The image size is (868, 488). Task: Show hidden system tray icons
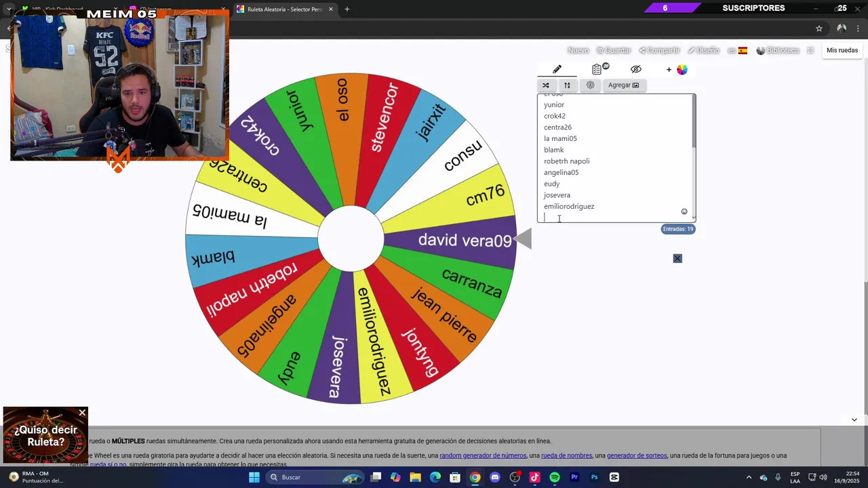[749, 477]
